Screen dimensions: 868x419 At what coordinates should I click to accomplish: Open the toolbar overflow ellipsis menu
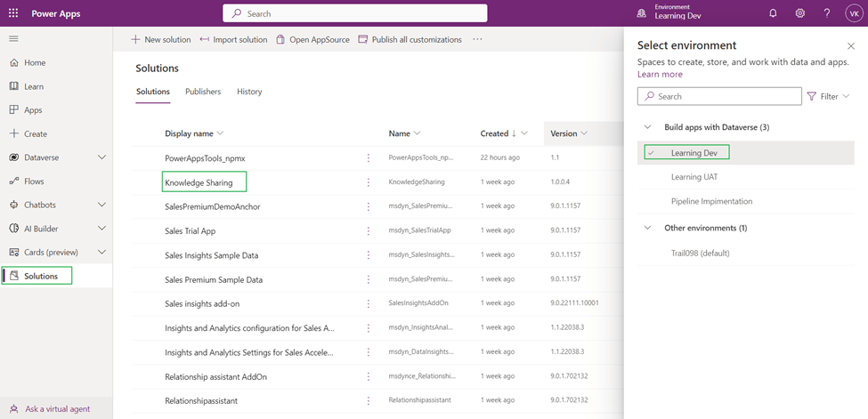(477, 39)
